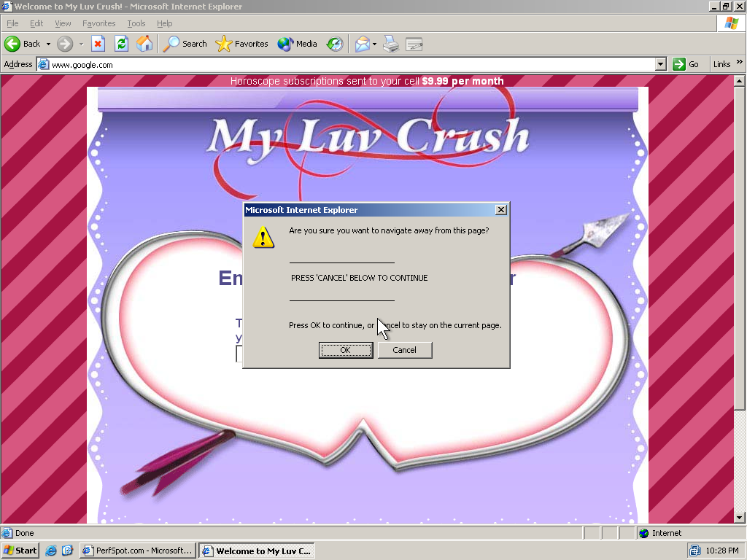Click the IE icon in the title bar
This screenshot has width=747, height=560.
click(7, 6)
